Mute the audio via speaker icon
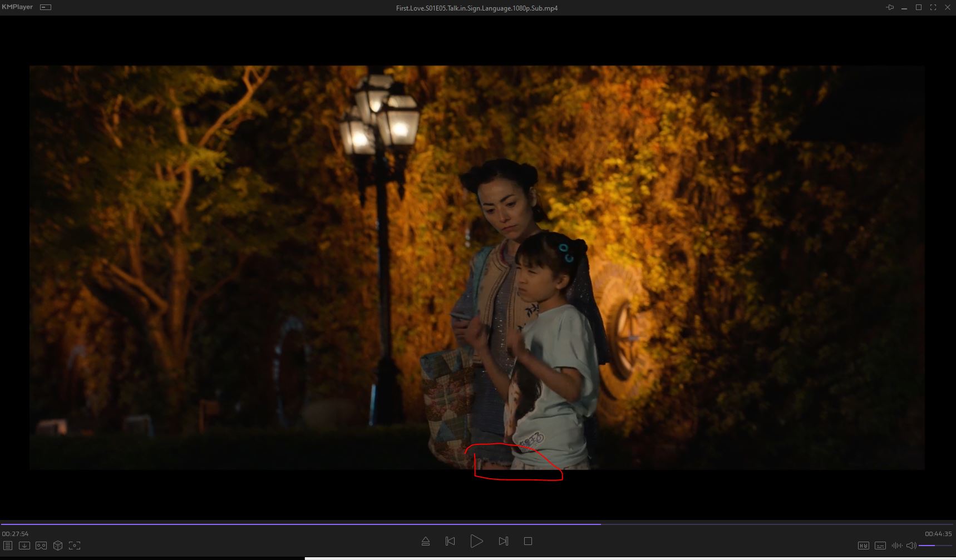This screenshot has height=560, width=956. 911,546
